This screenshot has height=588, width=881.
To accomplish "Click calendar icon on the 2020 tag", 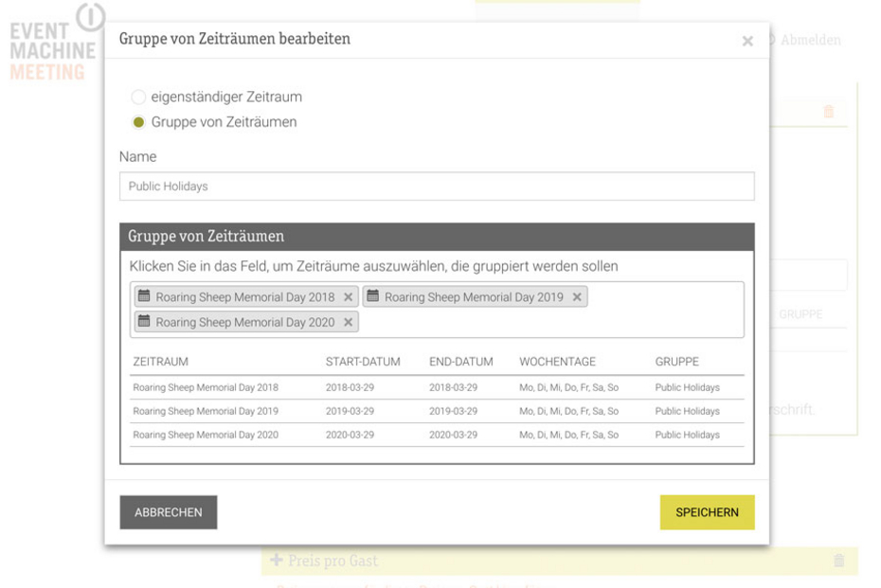I will tap(144, 322).
